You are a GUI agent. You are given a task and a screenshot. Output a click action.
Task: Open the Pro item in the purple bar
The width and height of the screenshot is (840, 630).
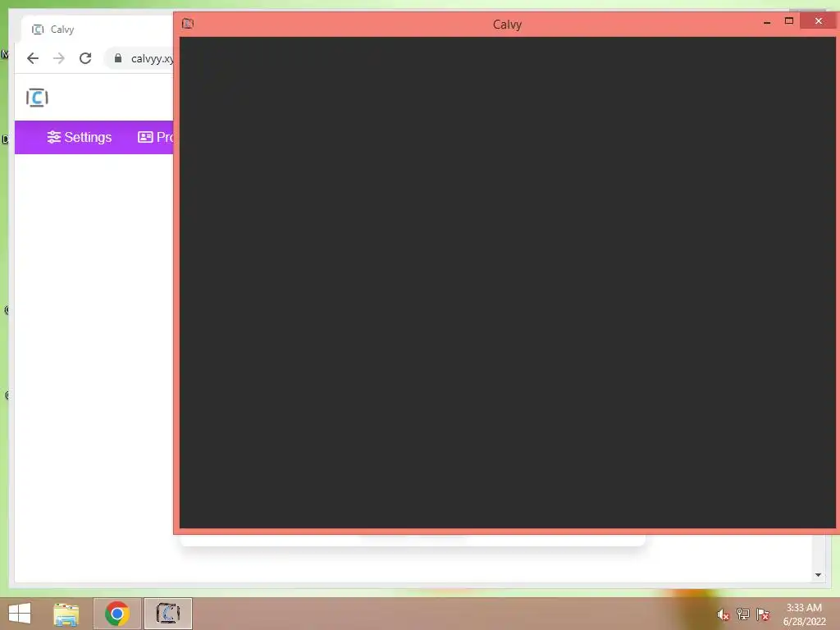[x=155, y=137]
